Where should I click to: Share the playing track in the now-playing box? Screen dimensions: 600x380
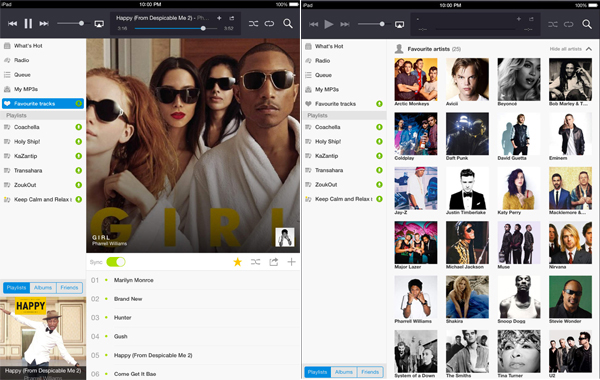[232, 18]
